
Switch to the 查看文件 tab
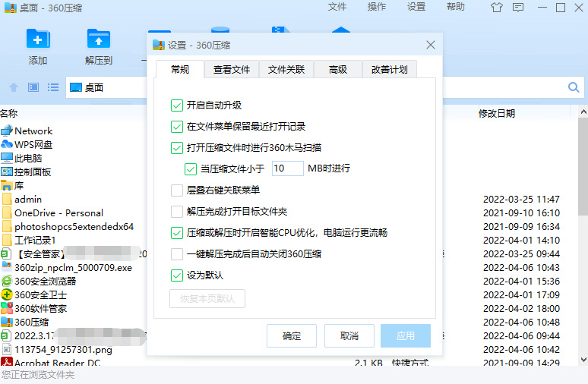pyautogui.click(x=232, y=69)
